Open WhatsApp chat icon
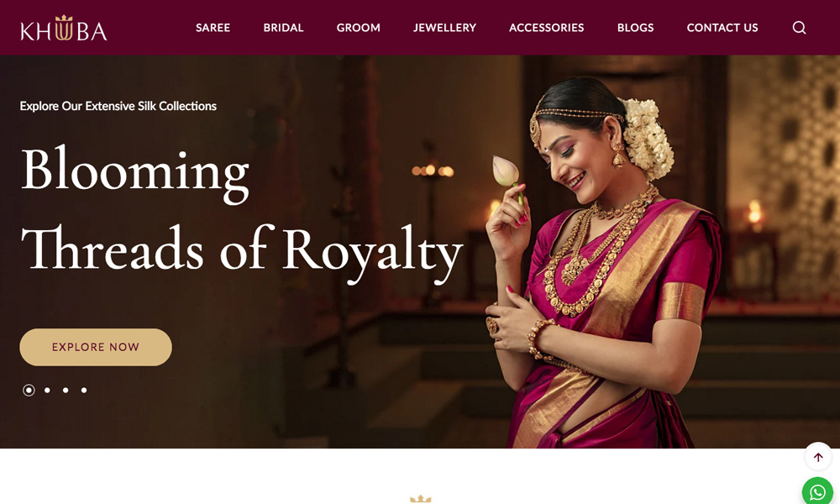The image size is (840, 504). point(818,491)
